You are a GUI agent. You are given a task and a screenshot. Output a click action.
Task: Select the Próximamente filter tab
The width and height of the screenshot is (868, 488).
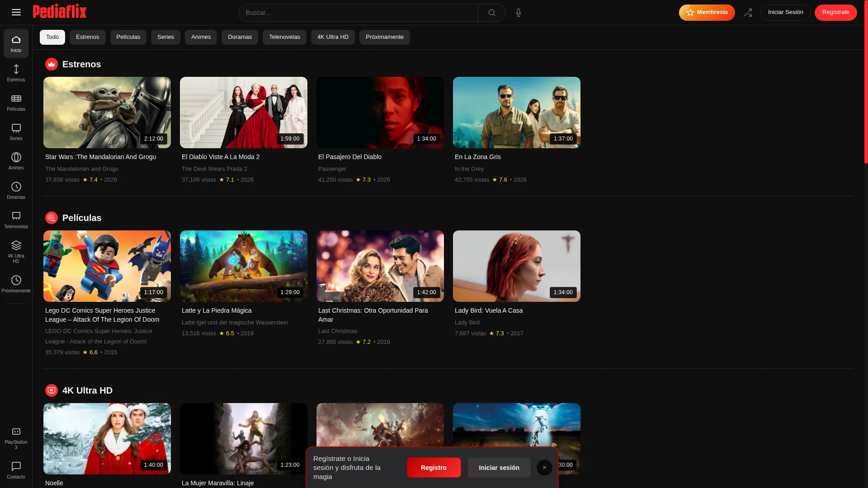pos(385,37)
